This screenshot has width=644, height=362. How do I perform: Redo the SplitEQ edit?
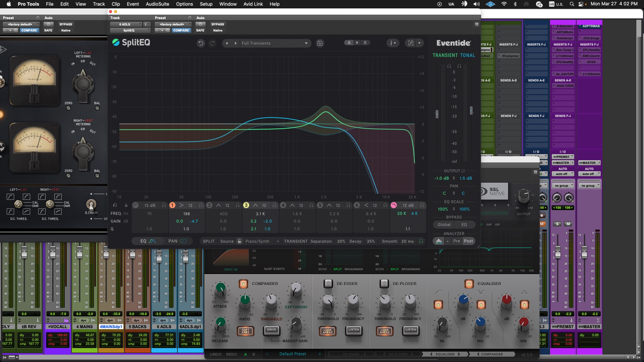point(212,43)
